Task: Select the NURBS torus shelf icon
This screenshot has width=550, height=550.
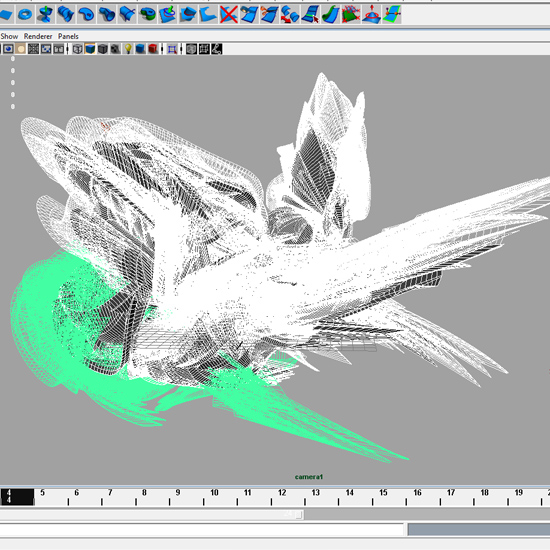Action: pos(25,14)
